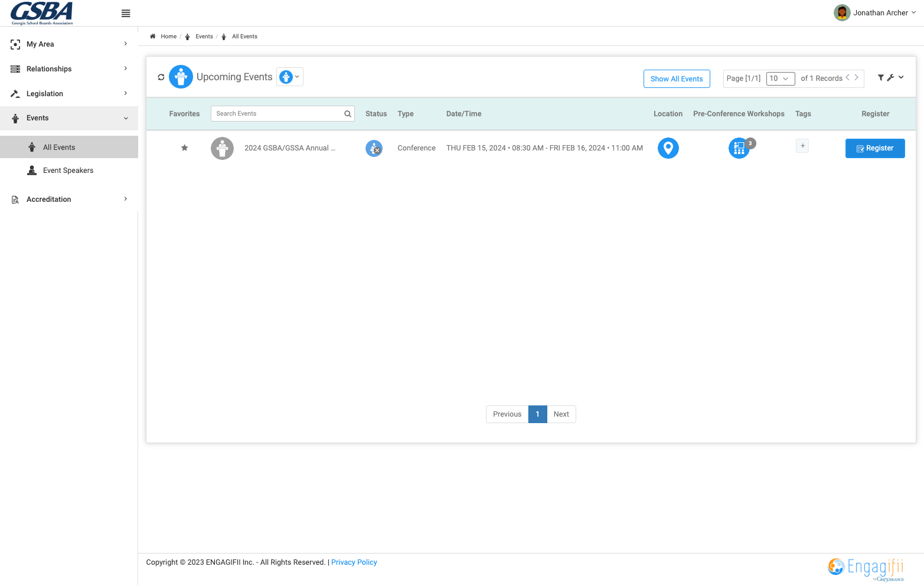924x586 pixels.
Task: Click the Engagifii footer logo
Action: click(866, 569)
